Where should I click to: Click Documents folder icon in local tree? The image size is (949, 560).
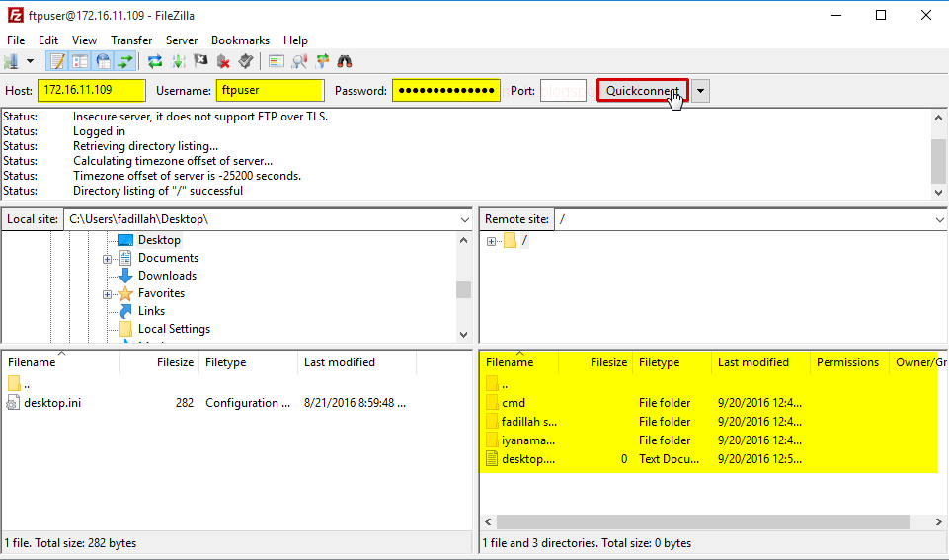125,258
